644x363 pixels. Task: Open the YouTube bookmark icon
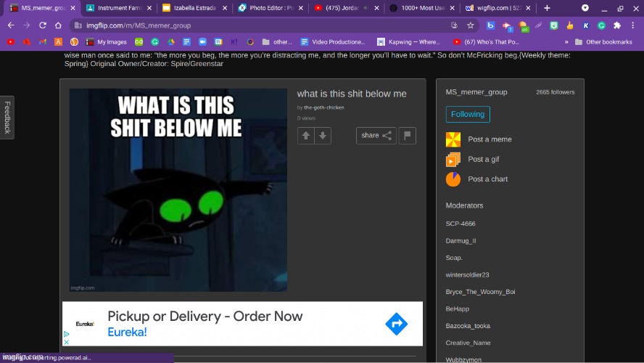(x=11, y=42)
